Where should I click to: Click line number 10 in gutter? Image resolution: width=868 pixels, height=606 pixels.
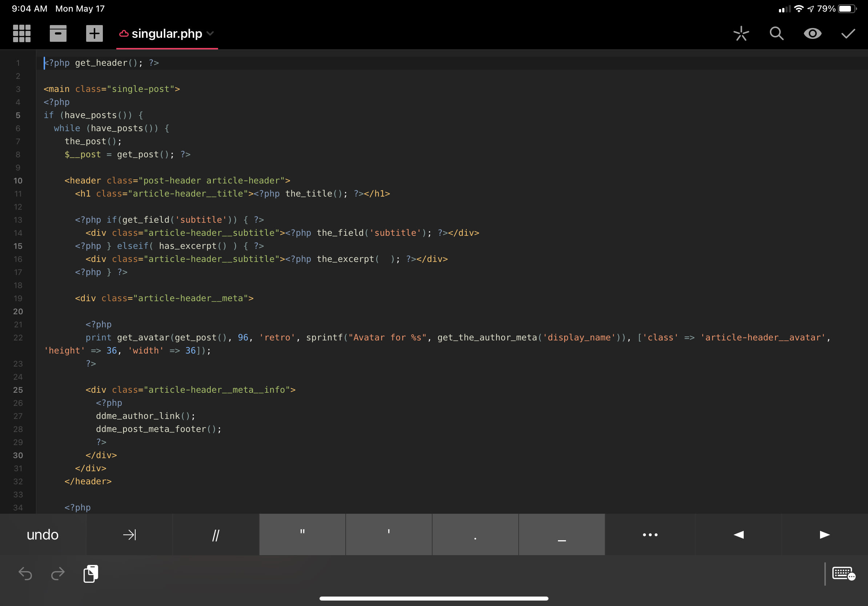pos(18,181)
